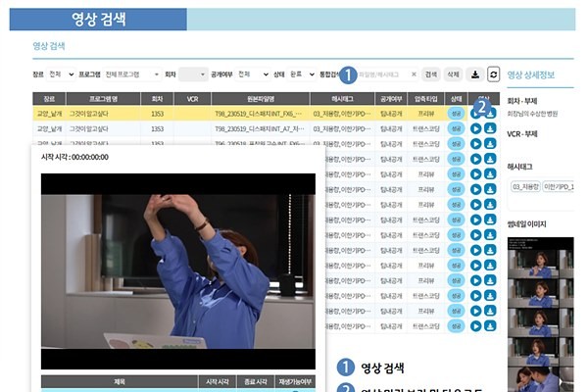Download the video in the T98 디스패치INT_A7 row
The image size is (588, 392).
coord(490,128)
